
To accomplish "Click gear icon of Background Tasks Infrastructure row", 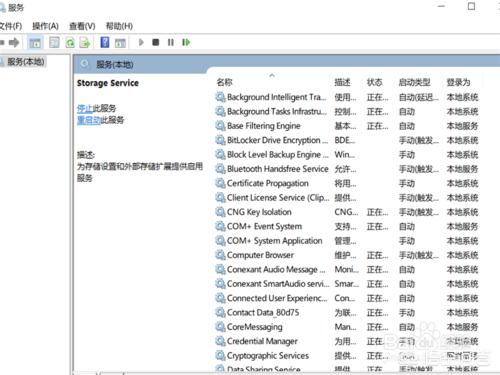I will [x=220, y=111].
